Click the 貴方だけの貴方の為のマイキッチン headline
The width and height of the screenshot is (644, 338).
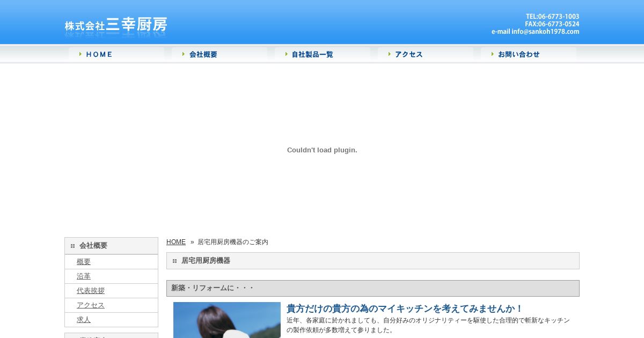pyautogui.click(x=405, y=308)
